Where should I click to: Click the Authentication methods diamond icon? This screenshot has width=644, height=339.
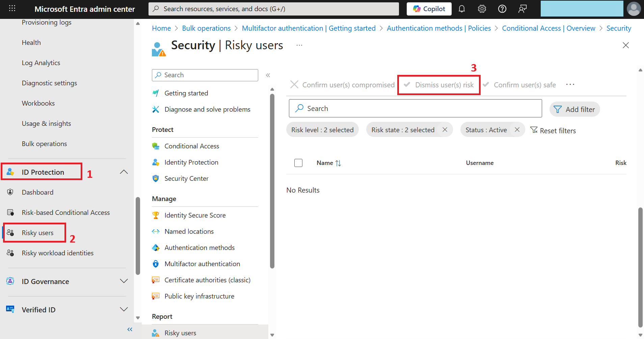click(x=156, y=248)
